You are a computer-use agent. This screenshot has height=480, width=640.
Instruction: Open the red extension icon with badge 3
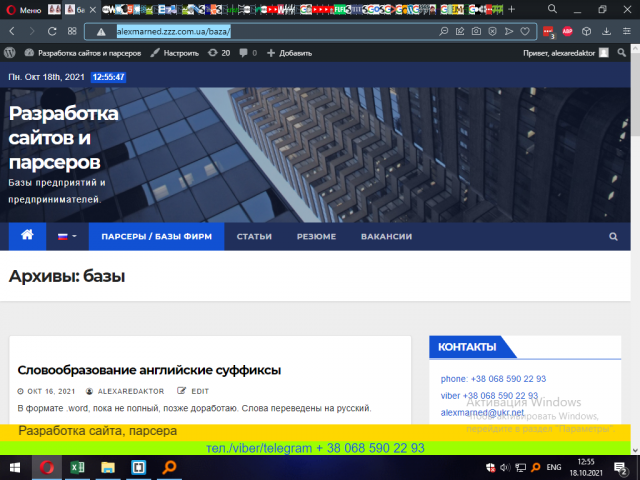click(x=549, y=32)
